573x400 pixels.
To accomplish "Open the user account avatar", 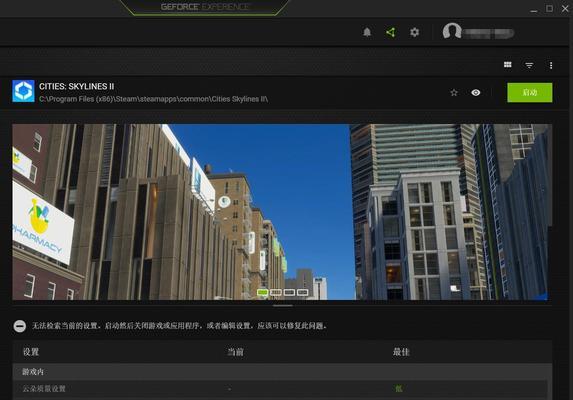I will coord(452,31).
